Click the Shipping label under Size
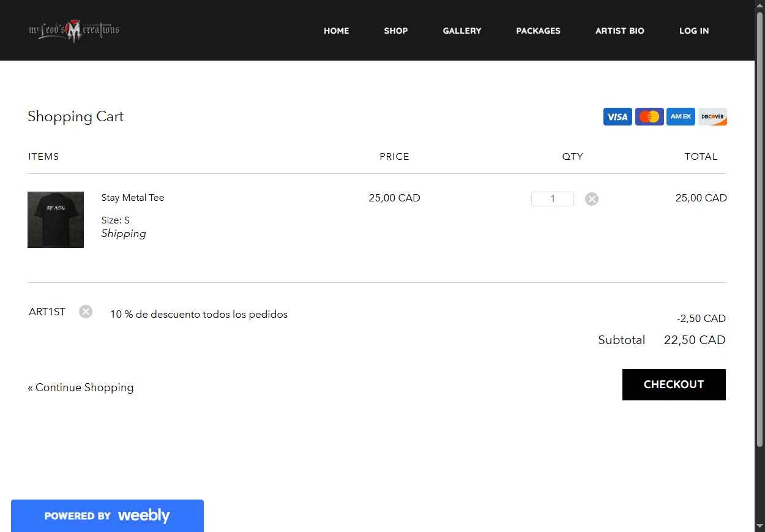Image resolution: width=765 pixels, height=532 pixels. tap(124, 233)
